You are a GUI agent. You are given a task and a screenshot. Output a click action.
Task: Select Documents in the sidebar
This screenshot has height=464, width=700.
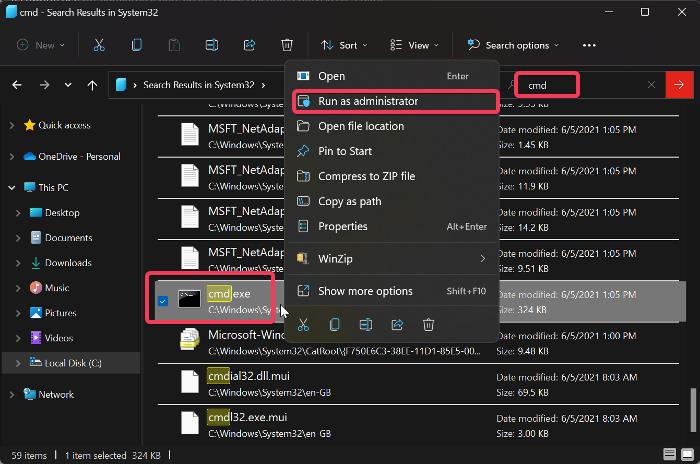coord(69,238)
